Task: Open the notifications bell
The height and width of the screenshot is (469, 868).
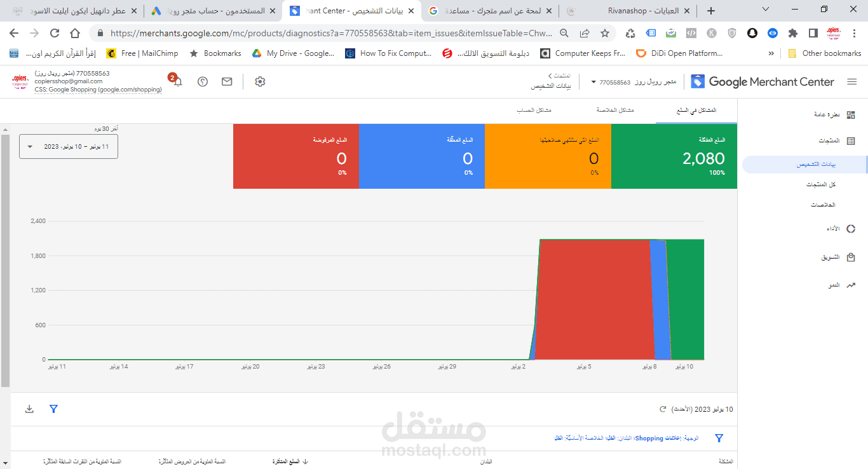Action: coord(177,81)
